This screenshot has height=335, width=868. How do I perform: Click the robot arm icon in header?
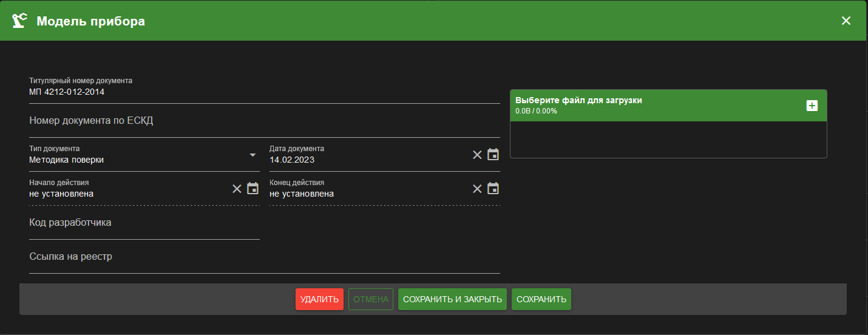click(x=20, y=21)
